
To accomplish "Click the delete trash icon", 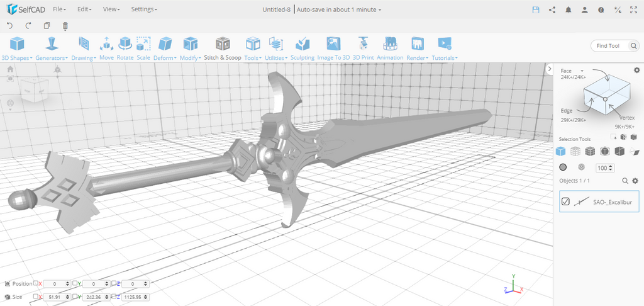I will click(x=65, y=26).
